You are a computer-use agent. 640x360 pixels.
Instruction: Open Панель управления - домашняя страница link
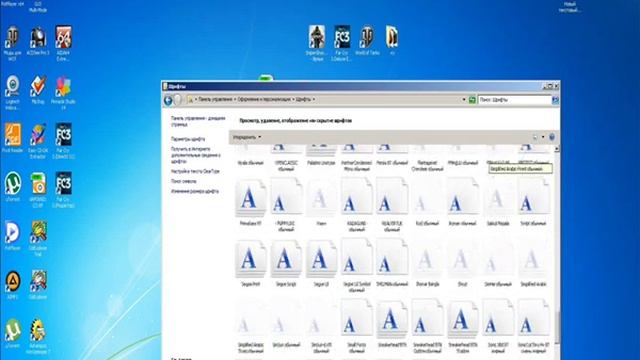click(198, 121)
